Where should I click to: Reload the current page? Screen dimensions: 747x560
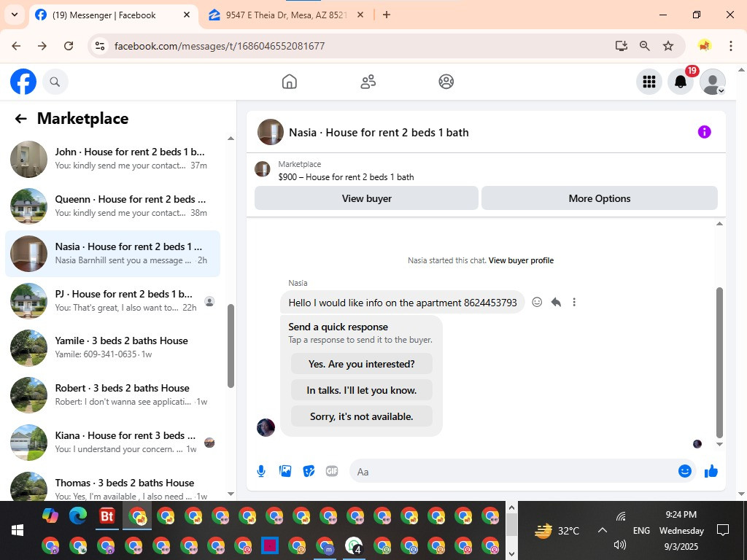(69, 46)
